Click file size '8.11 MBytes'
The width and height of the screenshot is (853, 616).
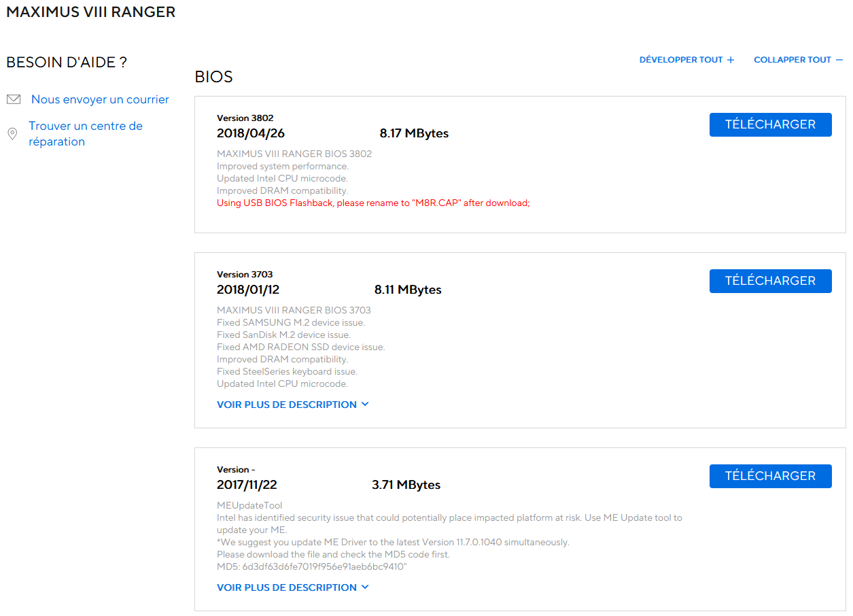pos(408,290)
